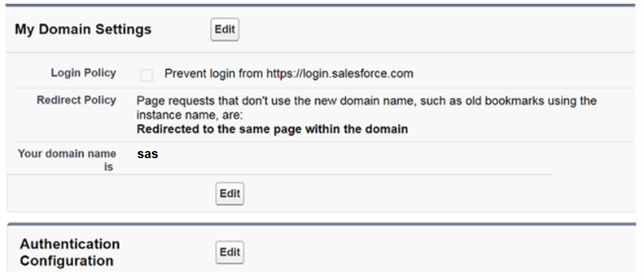Viewport: 644px width, 279px height.
Task: Click the word "Authentication" in the section heading
Action: pos(70,244)
